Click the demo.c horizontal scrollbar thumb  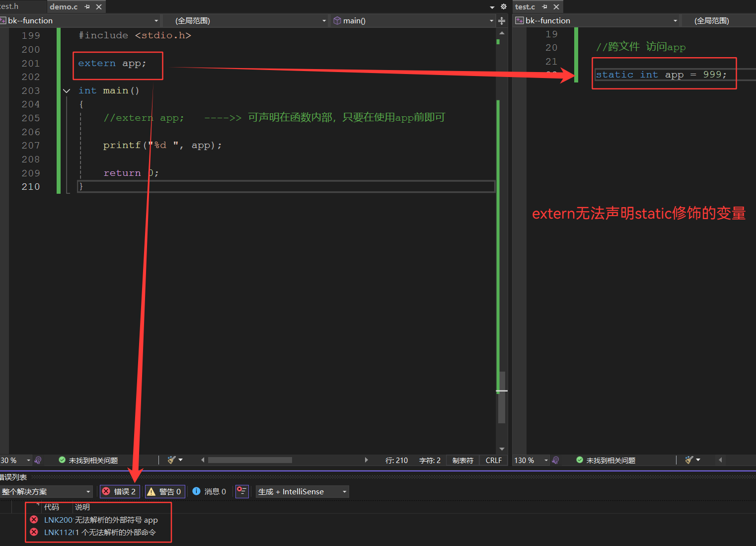[250, 460]
